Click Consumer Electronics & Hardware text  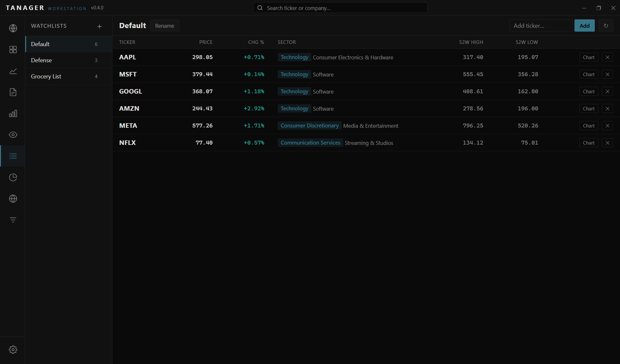tap(353, 57)
